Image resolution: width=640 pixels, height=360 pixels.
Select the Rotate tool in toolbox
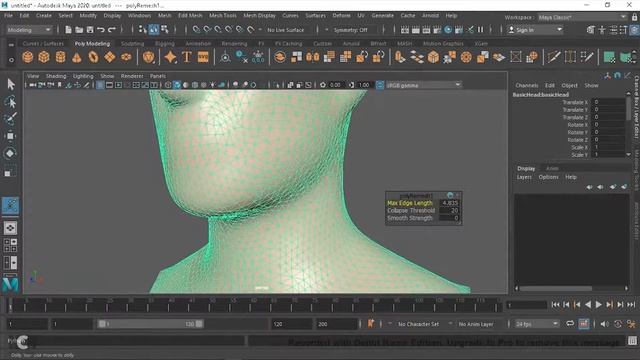[10, 153]
